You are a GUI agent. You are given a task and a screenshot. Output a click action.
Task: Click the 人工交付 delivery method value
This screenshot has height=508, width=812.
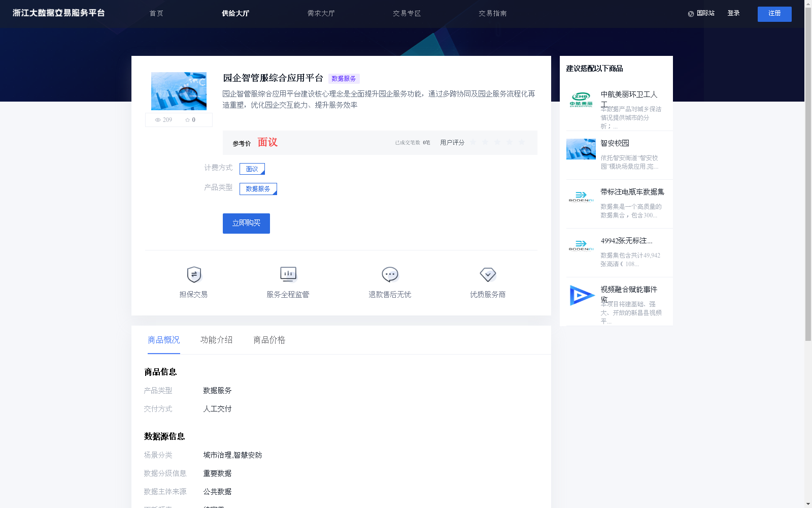click(217, 409)
